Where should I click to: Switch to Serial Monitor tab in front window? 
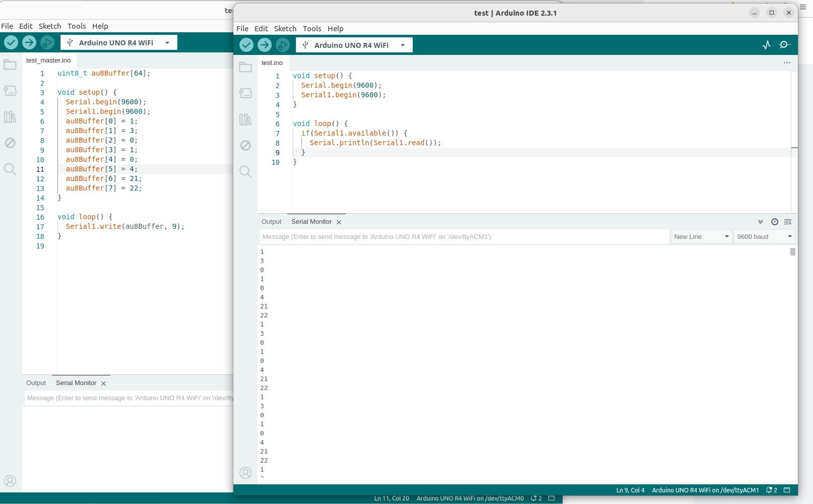pos(311,222)
